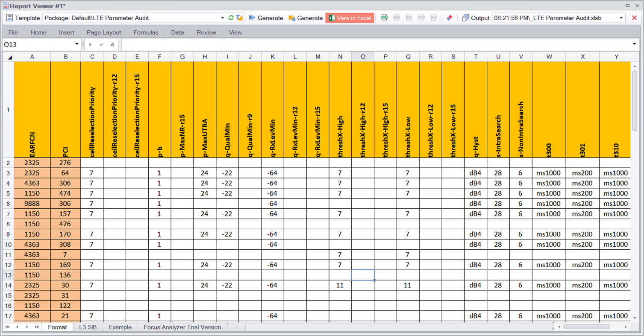Click the red eraser diamond icon
Image resolution: width=644 pixels, height=336 pixels.
tap(450, 18)
